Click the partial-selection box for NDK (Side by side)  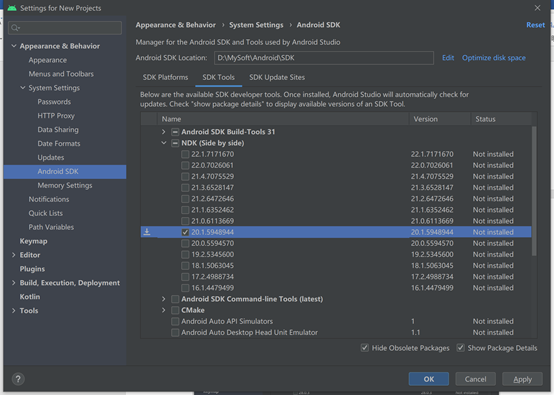click(175, 143)
